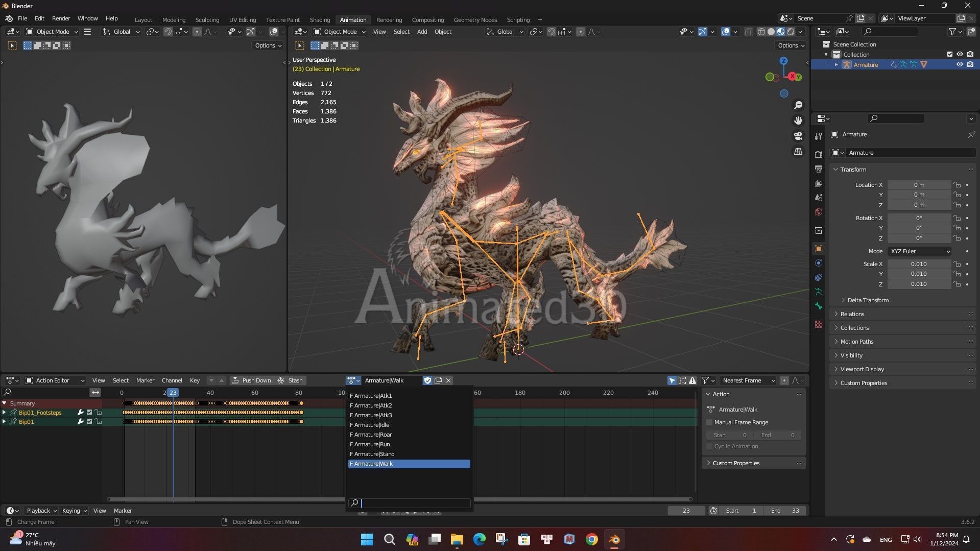
Task: Click the action search field in the popup
Action: (x=409, y=503)
